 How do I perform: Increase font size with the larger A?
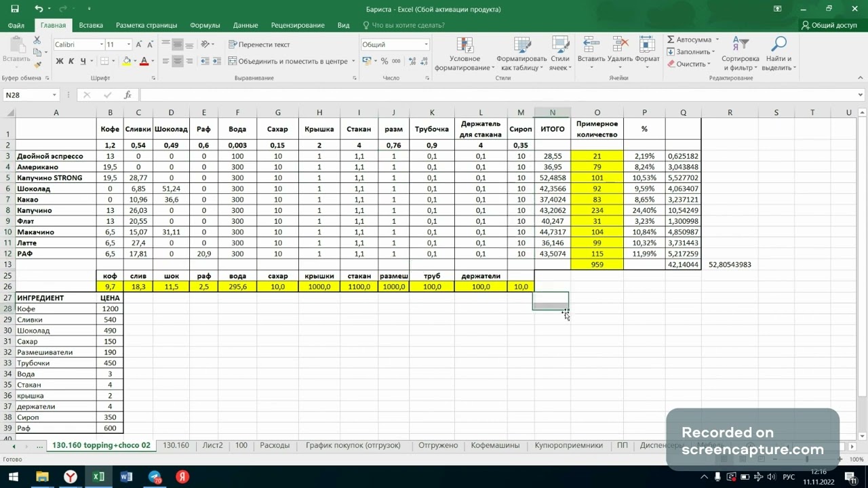(140, 45)
